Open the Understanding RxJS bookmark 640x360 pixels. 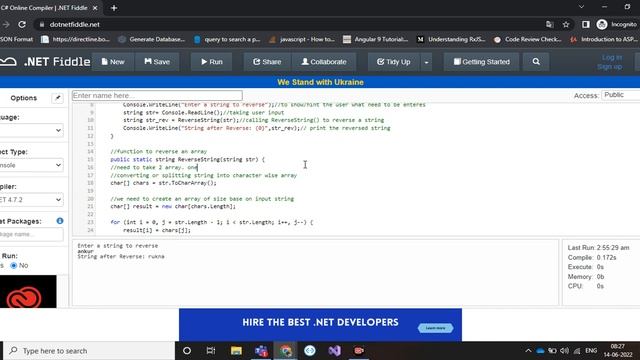click(451, 39)
